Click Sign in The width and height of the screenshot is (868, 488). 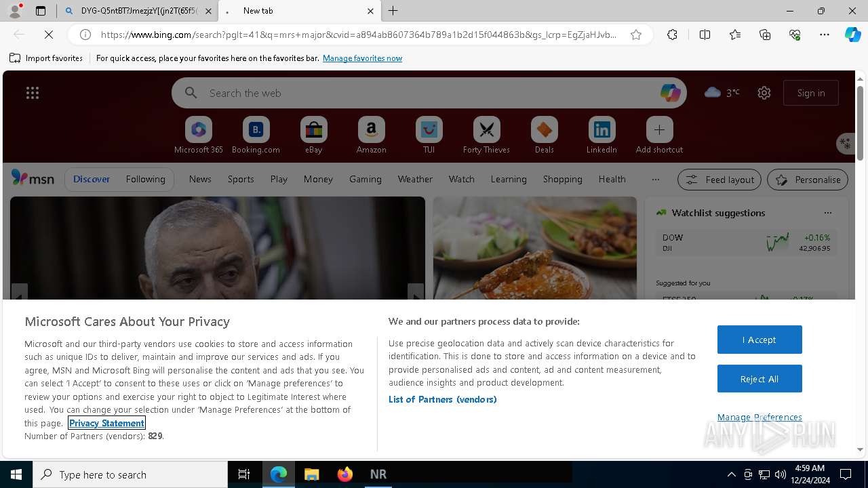[x=811, y=93]
